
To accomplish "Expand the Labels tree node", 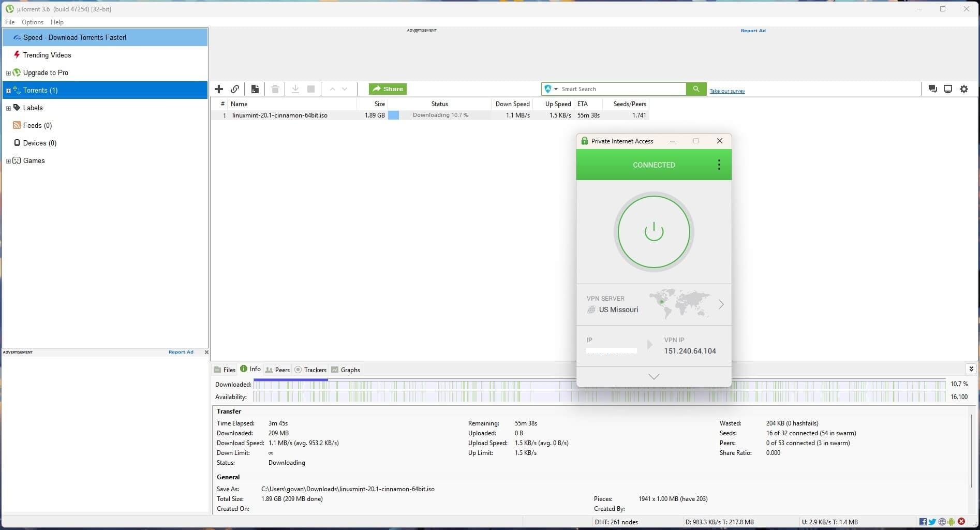I will click(x=8, y=108).
